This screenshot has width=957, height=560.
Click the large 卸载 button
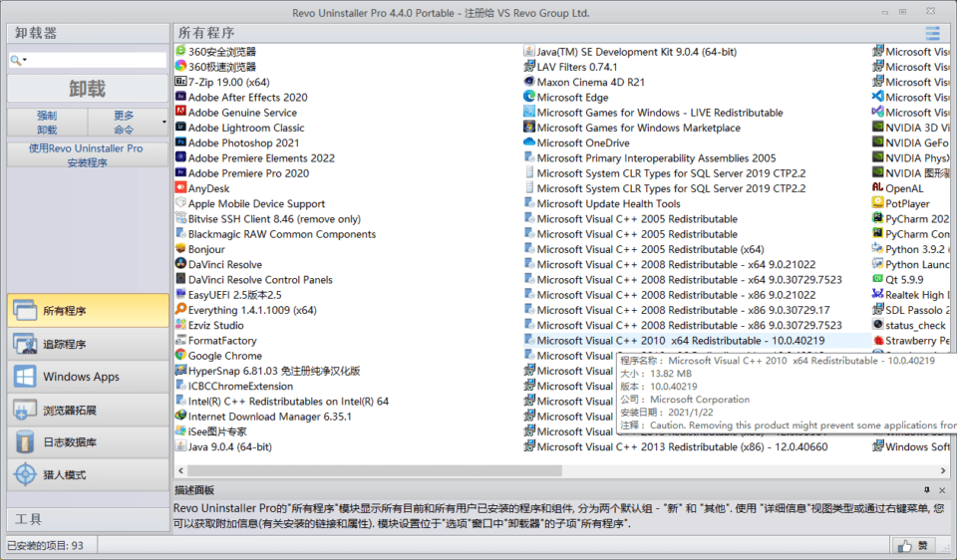click(88, 89)
